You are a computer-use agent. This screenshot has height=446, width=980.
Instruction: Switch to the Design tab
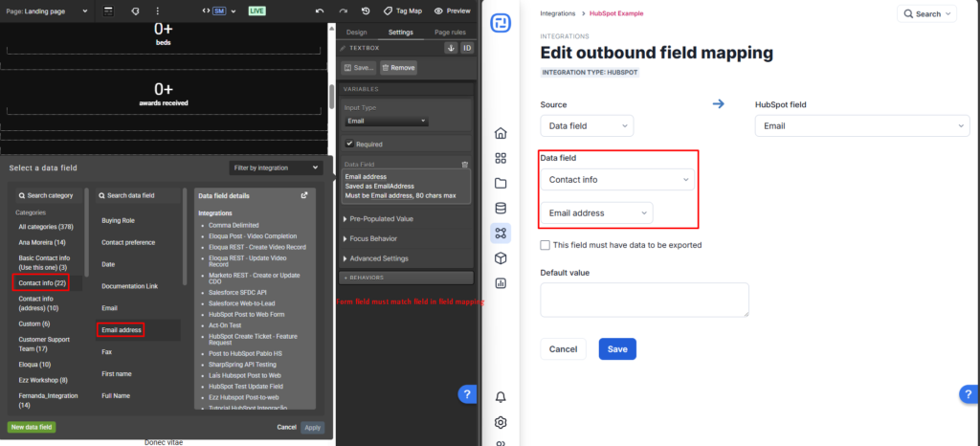tap(357, 33)
